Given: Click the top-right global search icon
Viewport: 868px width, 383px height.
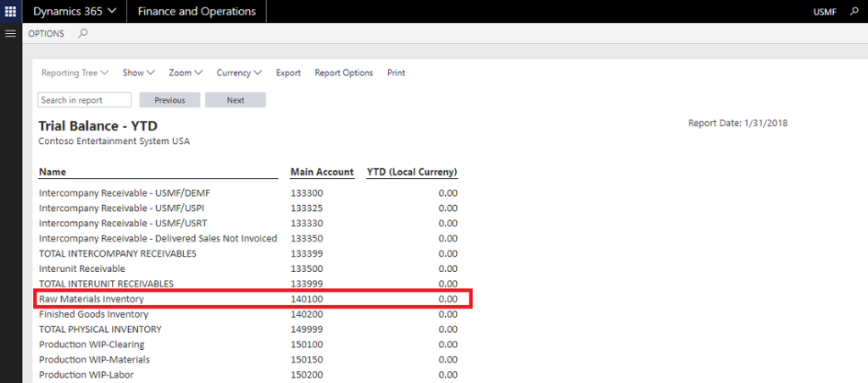Looking at the screenshot, I should (x=854, y=12).
